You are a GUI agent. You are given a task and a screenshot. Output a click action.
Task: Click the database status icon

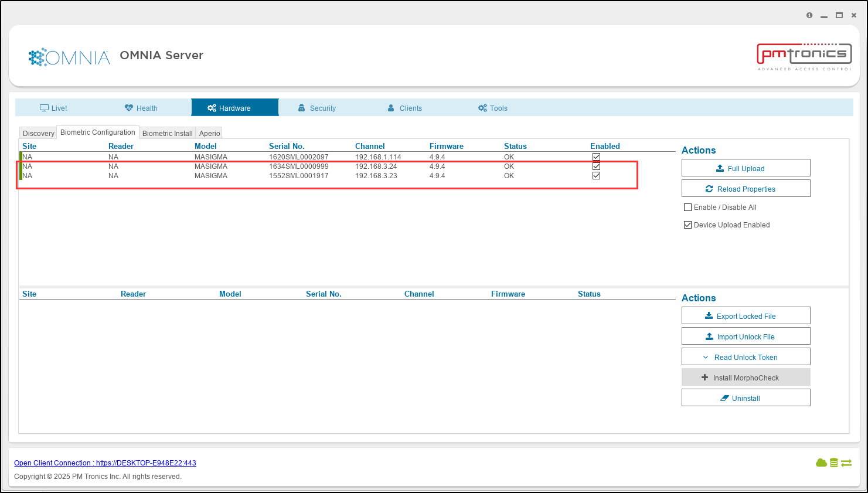pos(833,463)
